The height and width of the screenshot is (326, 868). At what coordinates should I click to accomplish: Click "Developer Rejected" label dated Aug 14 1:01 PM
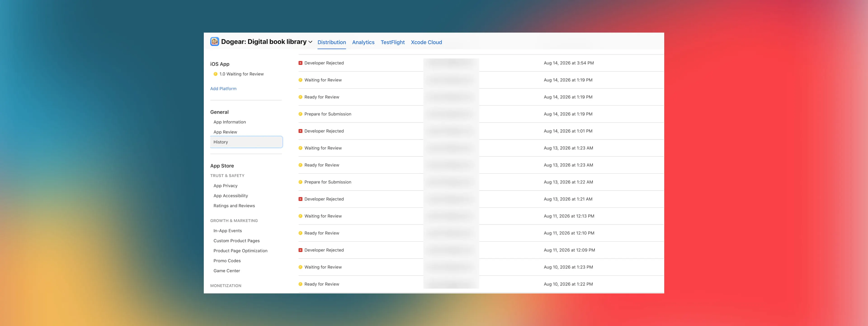tap(324, 131)
